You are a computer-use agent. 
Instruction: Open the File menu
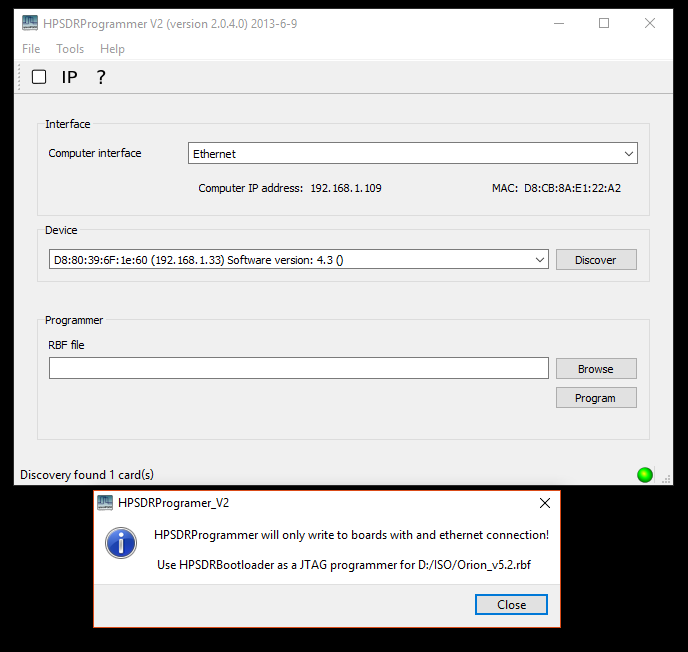coord(31,49)
